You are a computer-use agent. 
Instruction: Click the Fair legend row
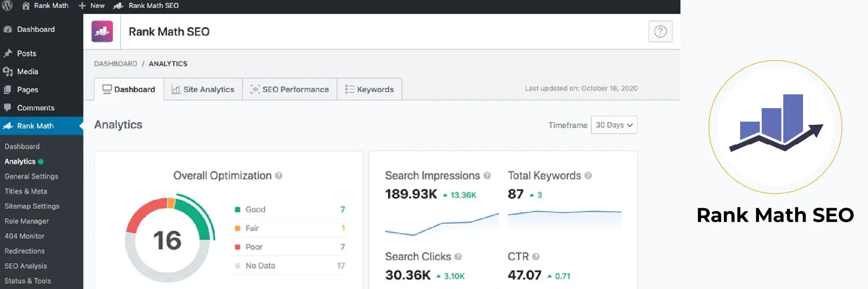290,228
